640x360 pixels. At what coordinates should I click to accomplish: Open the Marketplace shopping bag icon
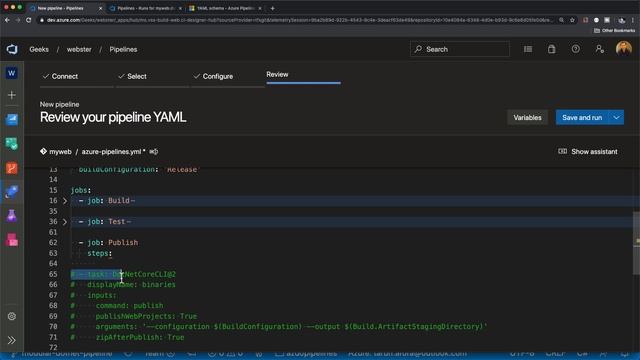pyautogui.click(x=551, y=49)
